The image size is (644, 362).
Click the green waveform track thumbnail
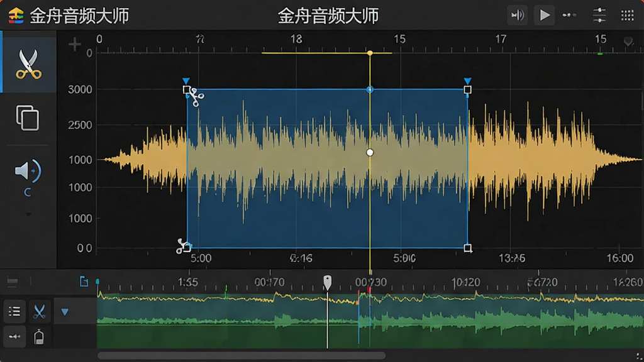point(370,321)
